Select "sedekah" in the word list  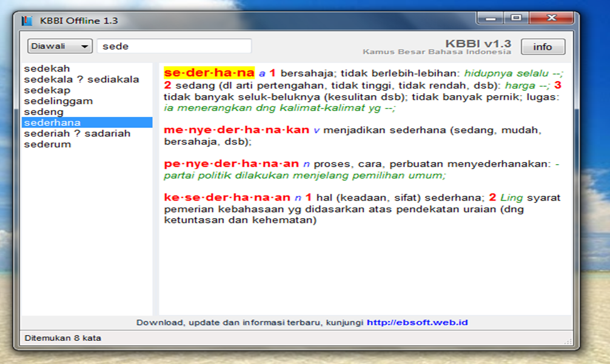click(87, 68)
